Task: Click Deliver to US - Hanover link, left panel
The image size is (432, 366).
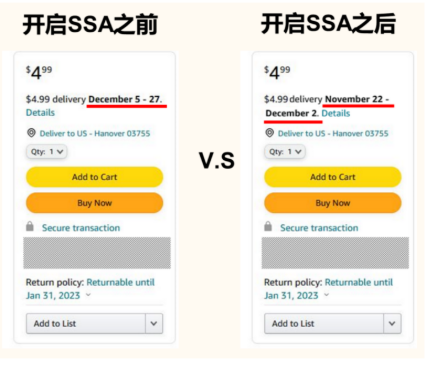Action: click(x=95, y=133)
